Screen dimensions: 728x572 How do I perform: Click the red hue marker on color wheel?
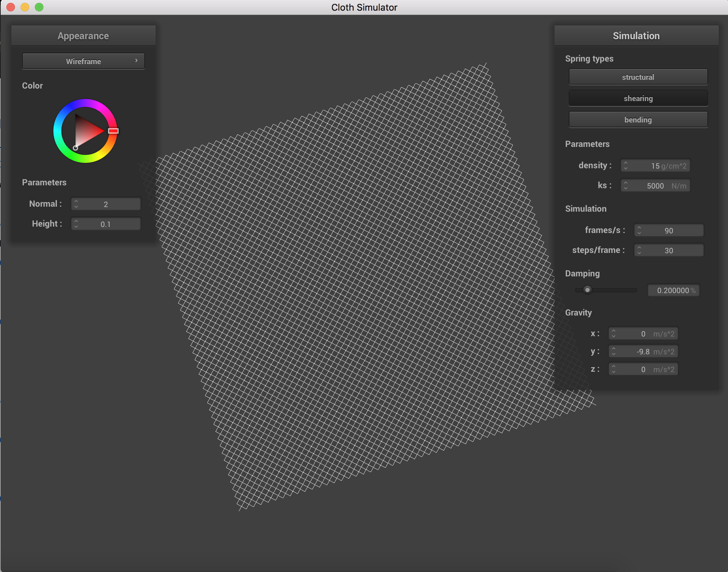(113, 131)
